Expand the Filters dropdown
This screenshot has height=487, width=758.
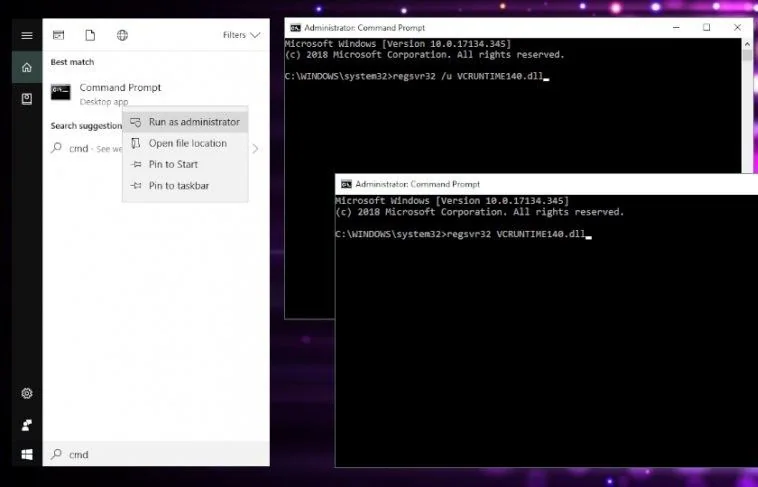(241, 35)
